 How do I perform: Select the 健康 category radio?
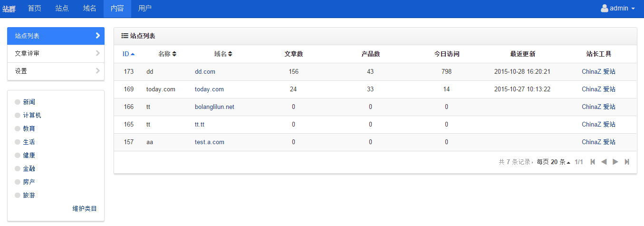coord(18,155)
